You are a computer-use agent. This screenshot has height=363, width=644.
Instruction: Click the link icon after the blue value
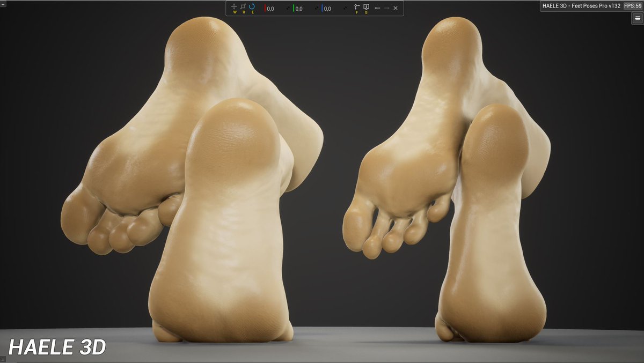point(345,8)
